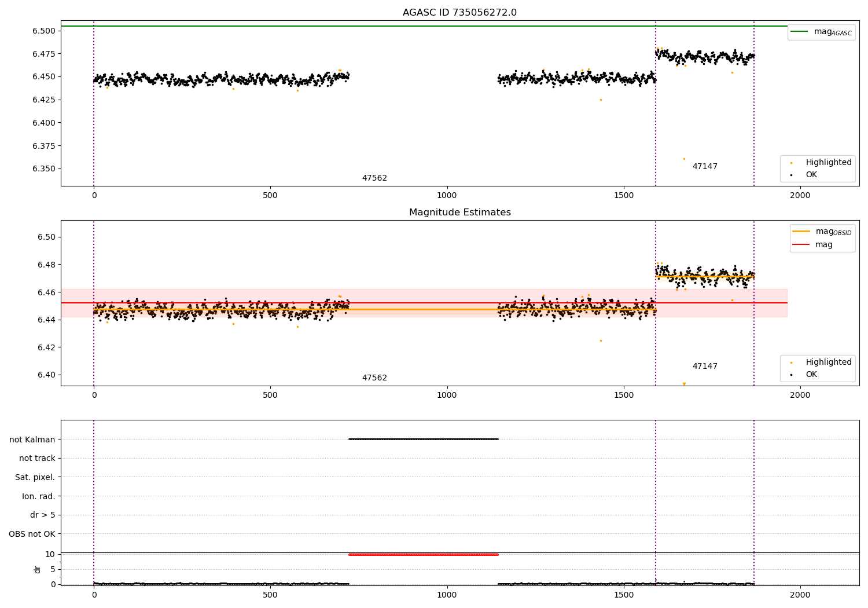Click 'OK' legend entry in Magnitude Estimates plot
Screen dimensions: 868x608
[x=804, y=375]
